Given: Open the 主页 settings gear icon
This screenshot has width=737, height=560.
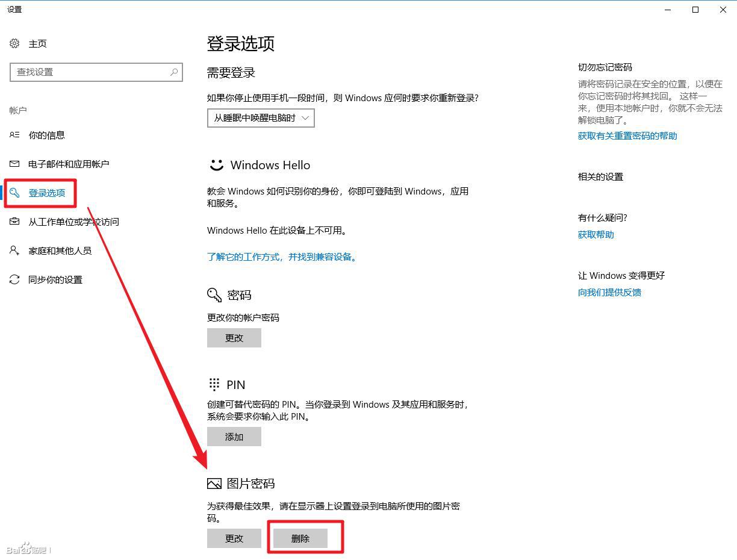Looking at the screenshot, I should [14, 43].
